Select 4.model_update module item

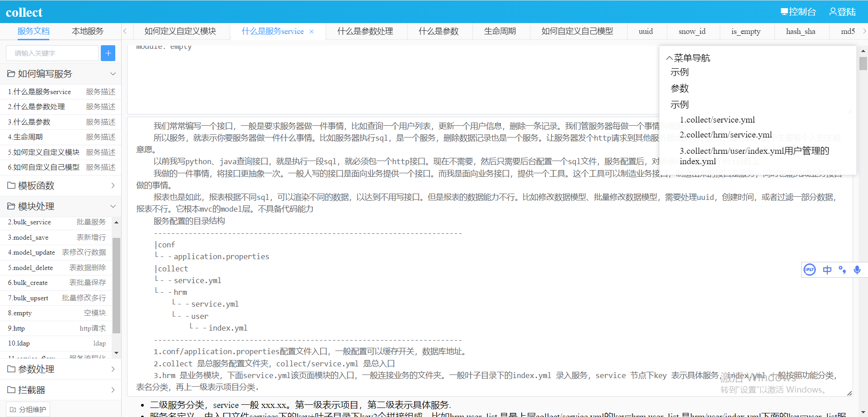point(56,252)
